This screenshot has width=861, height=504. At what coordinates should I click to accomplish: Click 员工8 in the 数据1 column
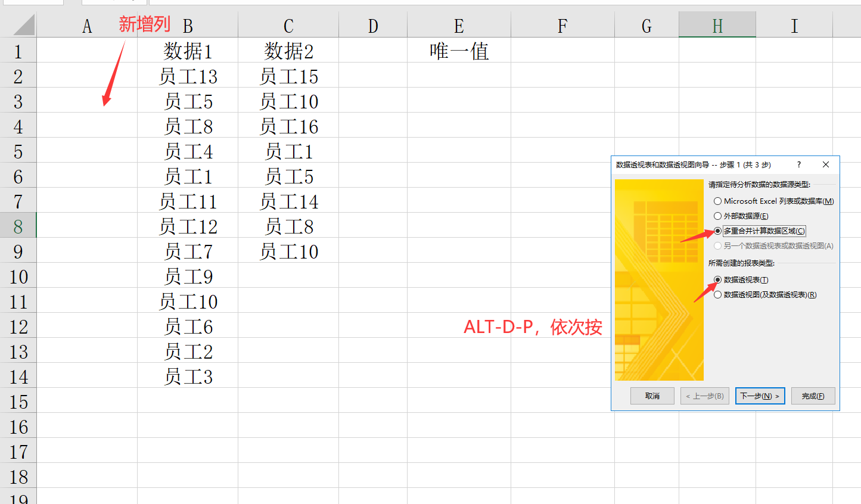coord(188,126)
